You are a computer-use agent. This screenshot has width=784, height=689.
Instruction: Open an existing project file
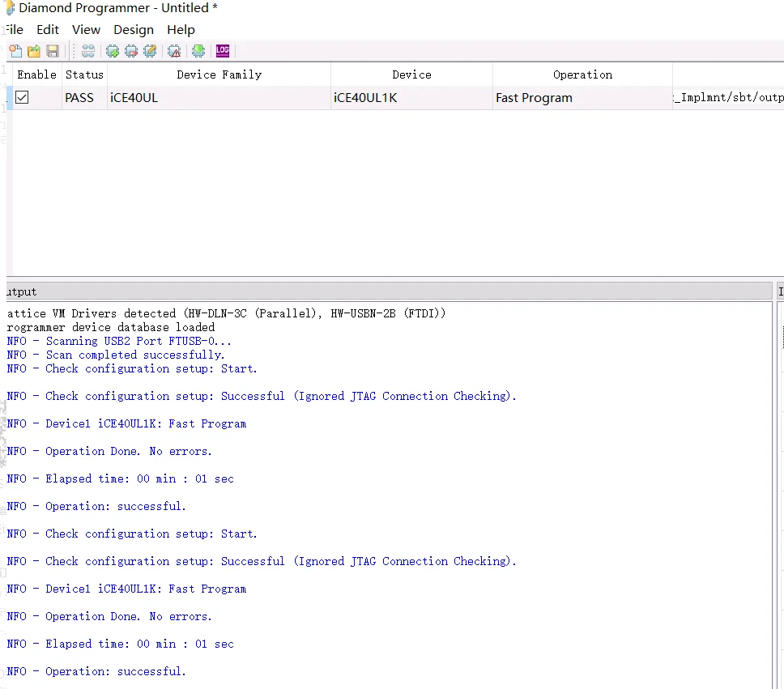pyautogui.click(x=33, y=51)
